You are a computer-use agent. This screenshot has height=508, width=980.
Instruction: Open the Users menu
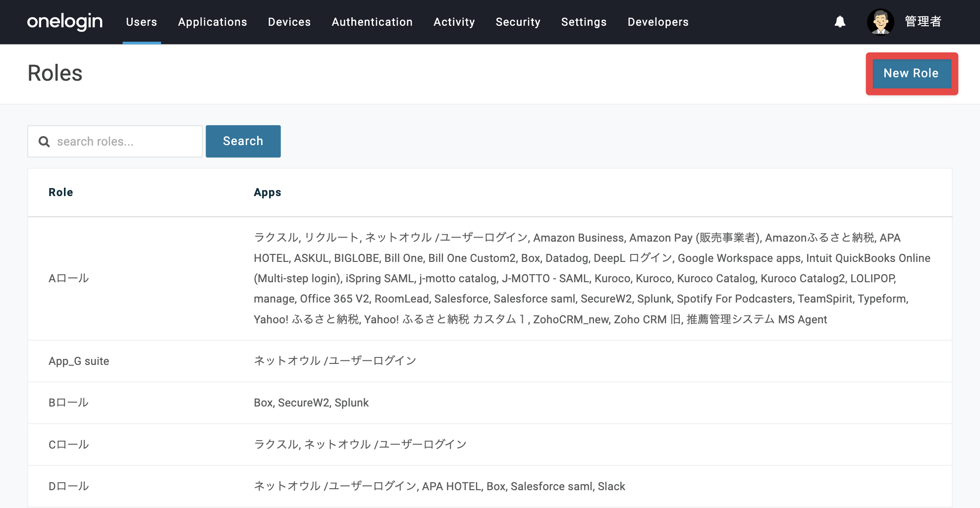(142, 22)
